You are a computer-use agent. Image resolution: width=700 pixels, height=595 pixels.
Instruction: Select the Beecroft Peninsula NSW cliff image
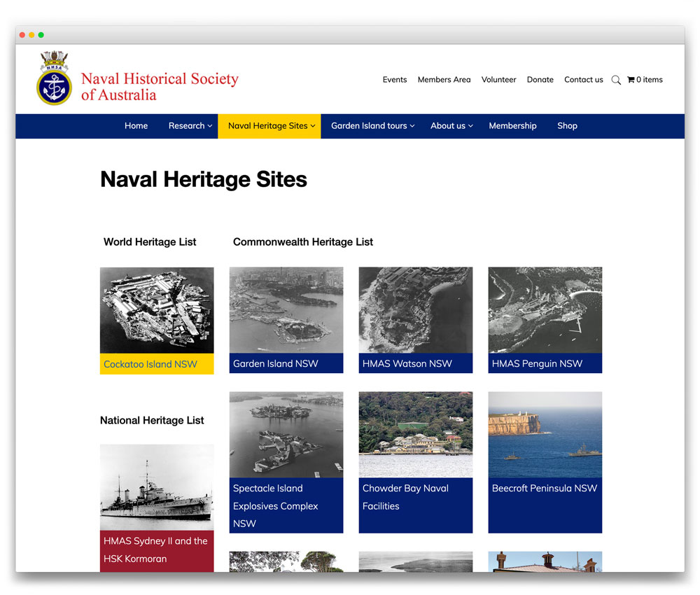tap(545, 435)
